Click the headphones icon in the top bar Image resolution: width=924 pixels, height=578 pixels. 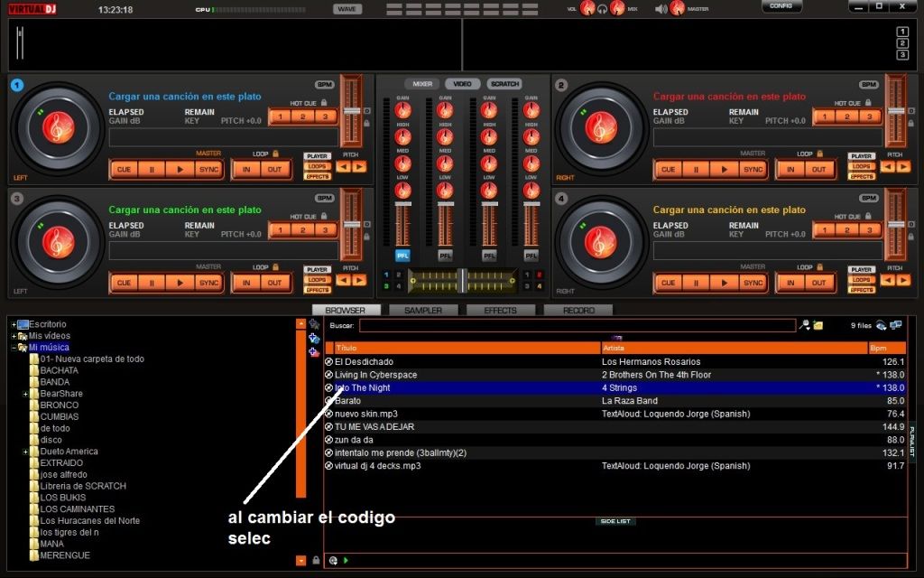click(x=602, y=9)
